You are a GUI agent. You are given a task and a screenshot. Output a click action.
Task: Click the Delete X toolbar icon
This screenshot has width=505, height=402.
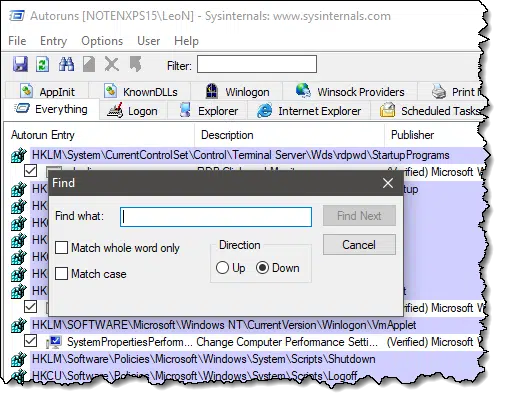click(112, 64)
